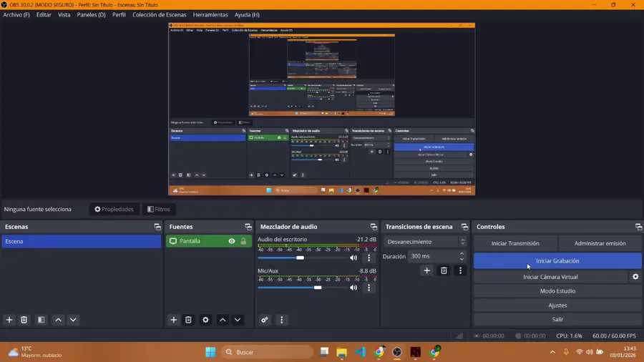Open Vista menu
This screenshot has height=362, width=644.
coord(64,15)
